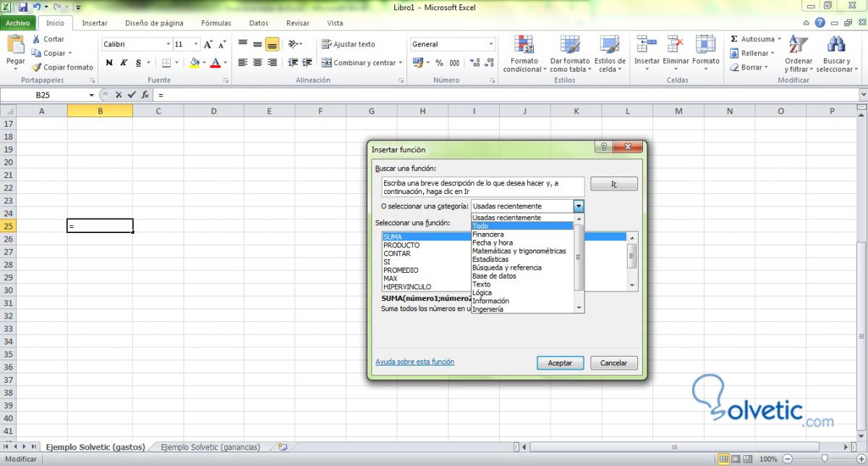Image resolution: width=868 pixels, height=466 pixels.
Task: Click the formula bar confirm checkmark
Action: [x=131, y=95]
